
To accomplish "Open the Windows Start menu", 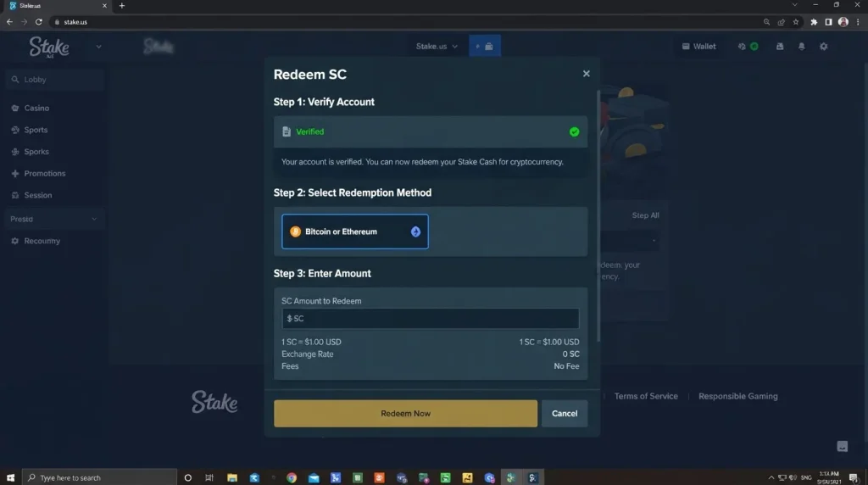I will 10,477.
